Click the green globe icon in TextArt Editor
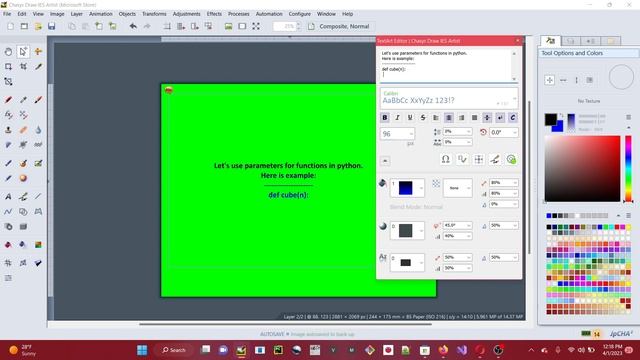 coord(511,159)
